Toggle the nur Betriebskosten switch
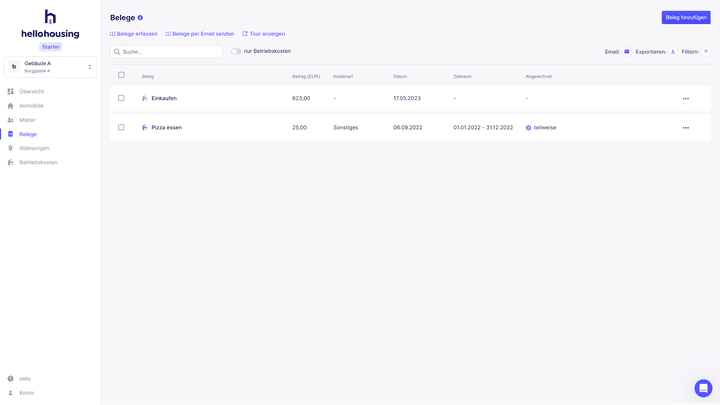Screen dimensions: 720x405 click(x=236, y=51)
